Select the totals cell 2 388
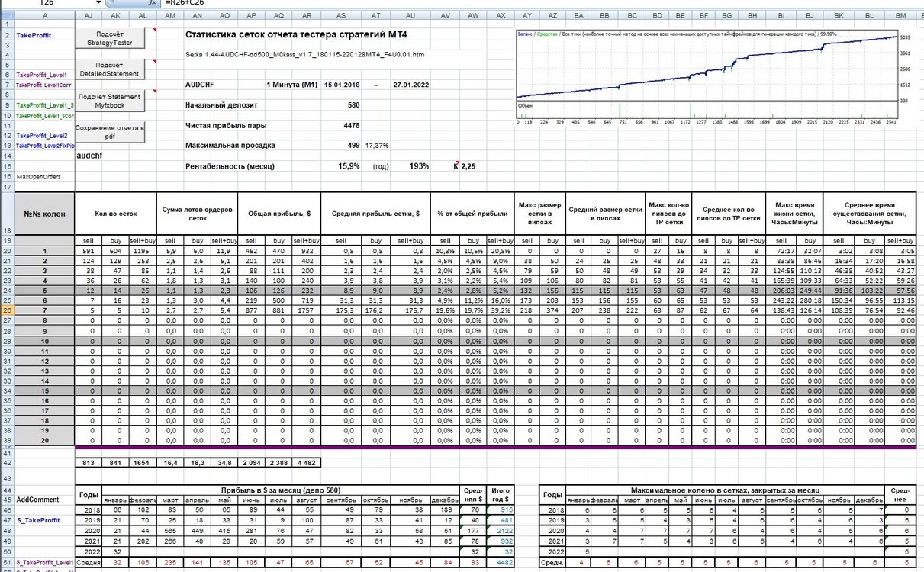Viewport: 924px width, 572px height. tap(279, 463)
